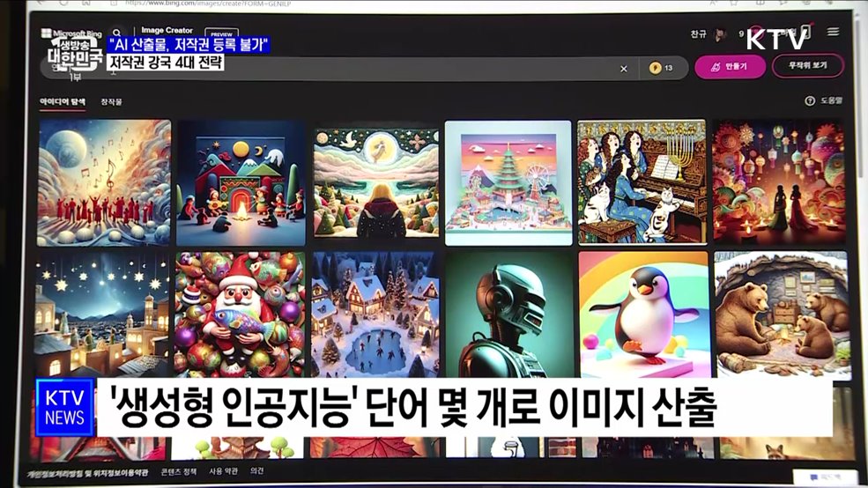868x488 pixels.
Task: Open the snowy village skating pond image
Action: 376,314
